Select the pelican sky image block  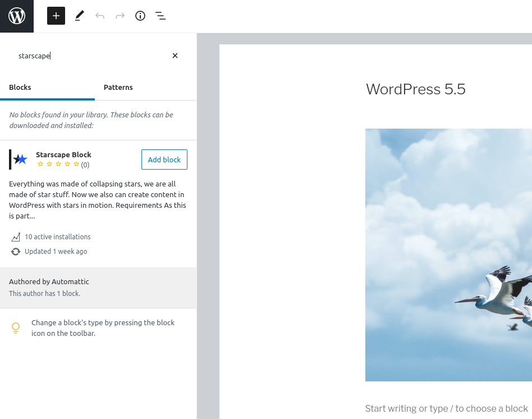point(448,254)
